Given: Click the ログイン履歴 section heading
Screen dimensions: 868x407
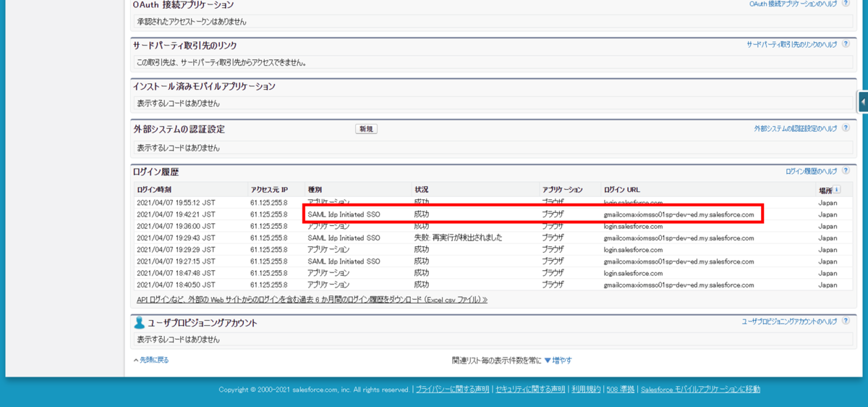Looking at the screenshot, I should tap(156, 172).
